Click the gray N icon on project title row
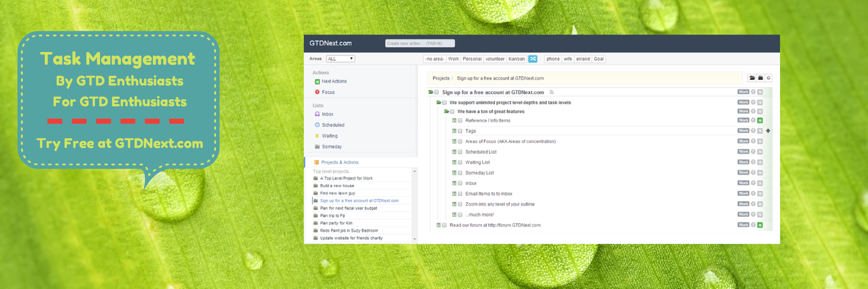Screen dimensions: 868x289 (x=760, y=92)
